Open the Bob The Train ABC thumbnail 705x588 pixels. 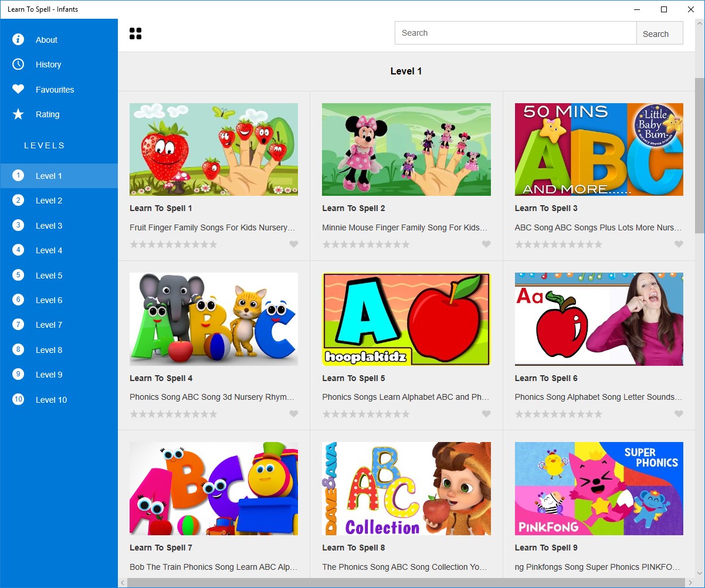213,488
